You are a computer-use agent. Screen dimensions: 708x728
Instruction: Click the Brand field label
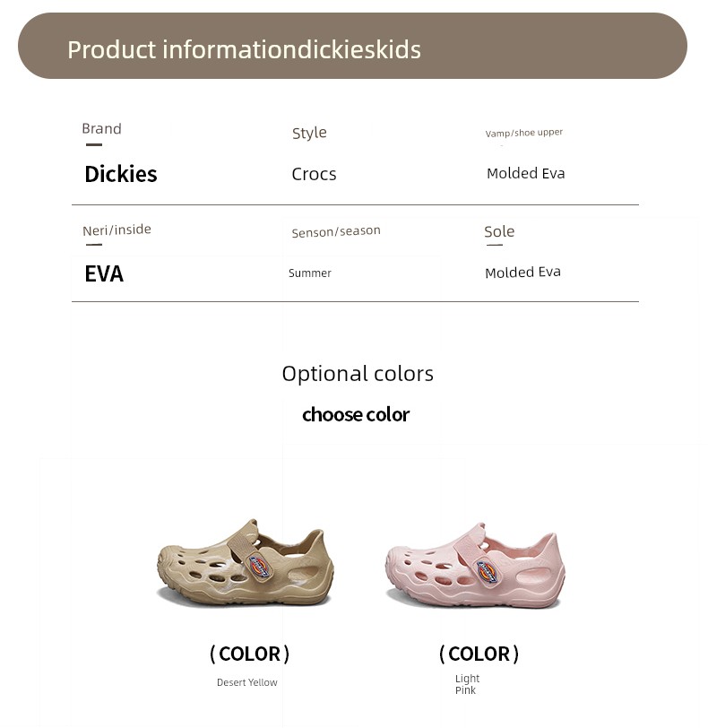click(101, 128)
